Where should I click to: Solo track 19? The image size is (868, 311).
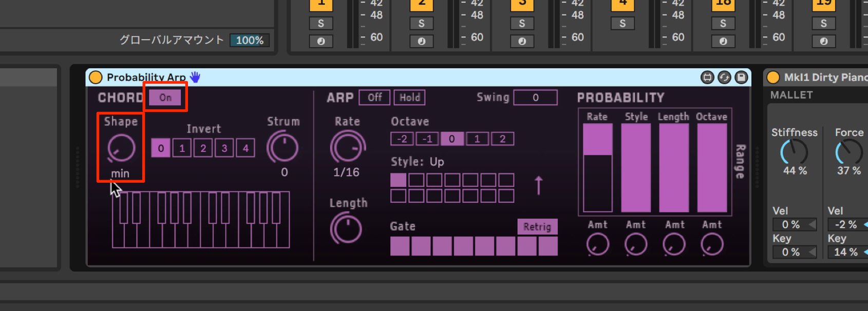824,23
